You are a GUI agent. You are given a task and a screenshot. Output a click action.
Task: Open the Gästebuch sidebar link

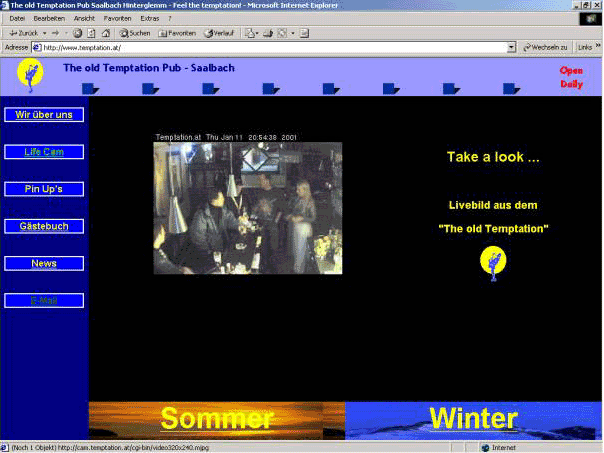pyautogui.click(x=44, y=226)
